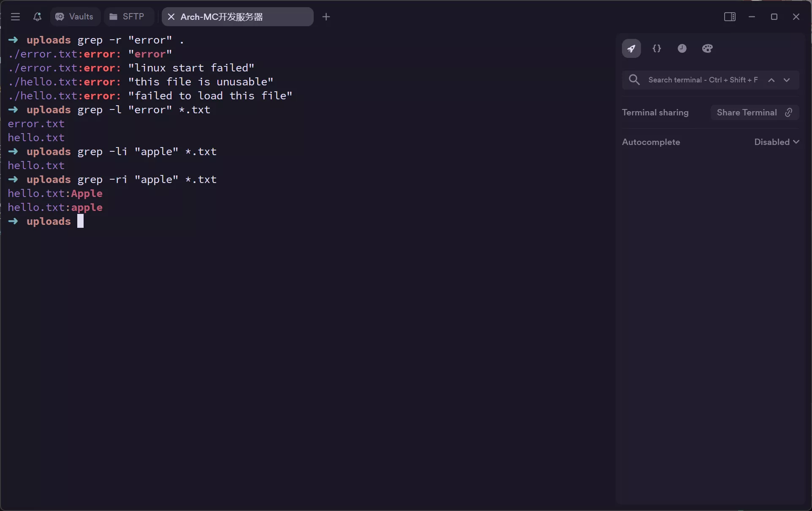Jump to previous search result arrow
Image resolution: width=812 pixels, height=511 pixels.
(771, 80)
